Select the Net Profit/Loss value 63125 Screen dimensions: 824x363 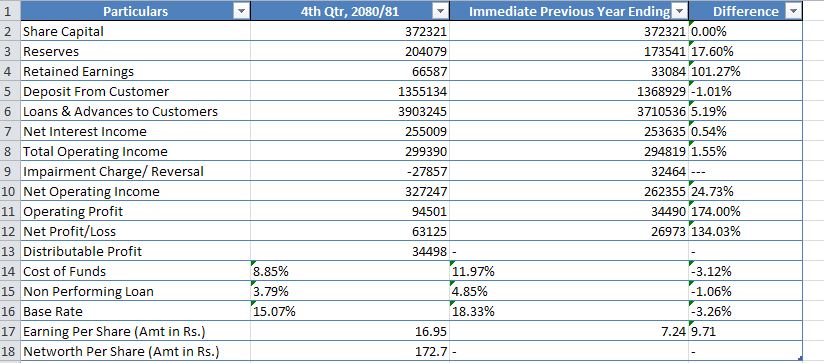[x=350, y=231]
